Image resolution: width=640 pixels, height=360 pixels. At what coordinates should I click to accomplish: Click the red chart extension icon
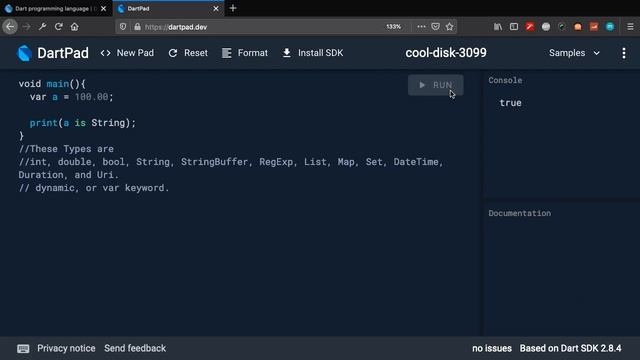[594, 27]
